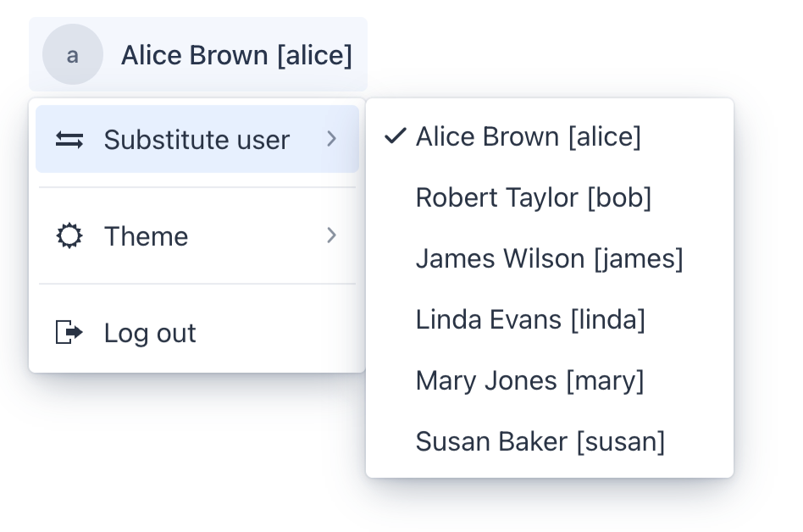
Task: Open the Substitute user menu entry
Action: pyautogui.click(x=197, y=140)
